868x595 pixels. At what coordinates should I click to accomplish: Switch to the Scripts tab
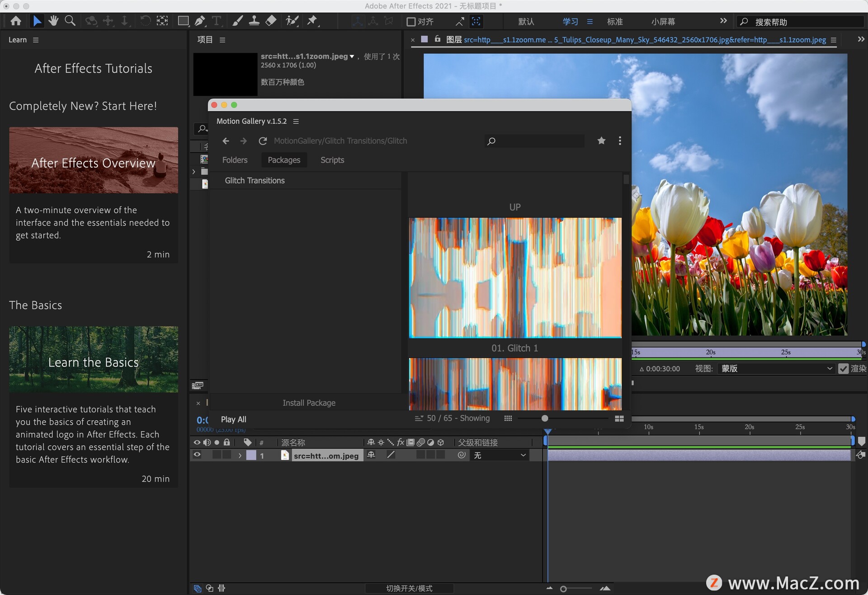332,160
